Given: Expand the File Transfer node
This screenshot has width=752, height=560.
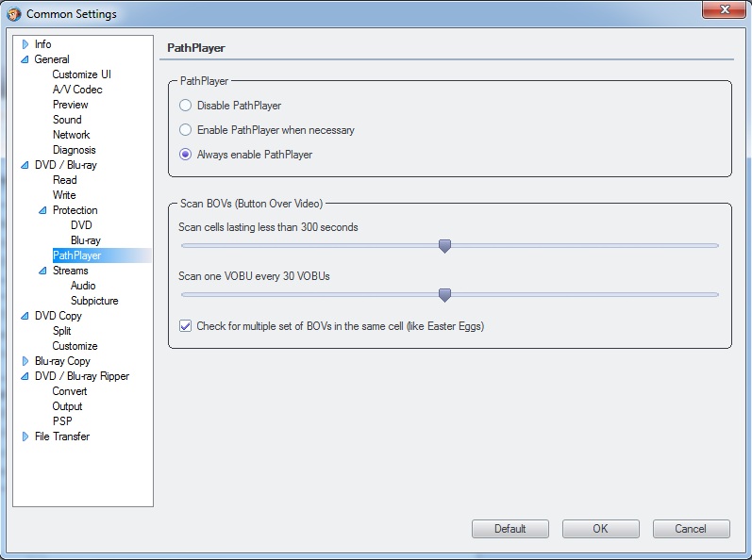Looking at the screenshot, I should coord(25,436).
